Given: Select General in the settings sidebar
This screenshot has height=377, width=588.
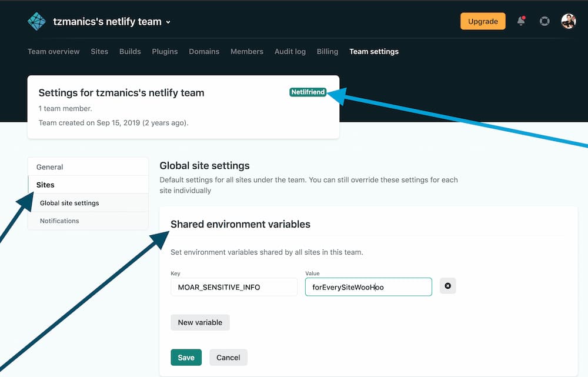Looking at the screenshot, I should [x=49, y=166].
